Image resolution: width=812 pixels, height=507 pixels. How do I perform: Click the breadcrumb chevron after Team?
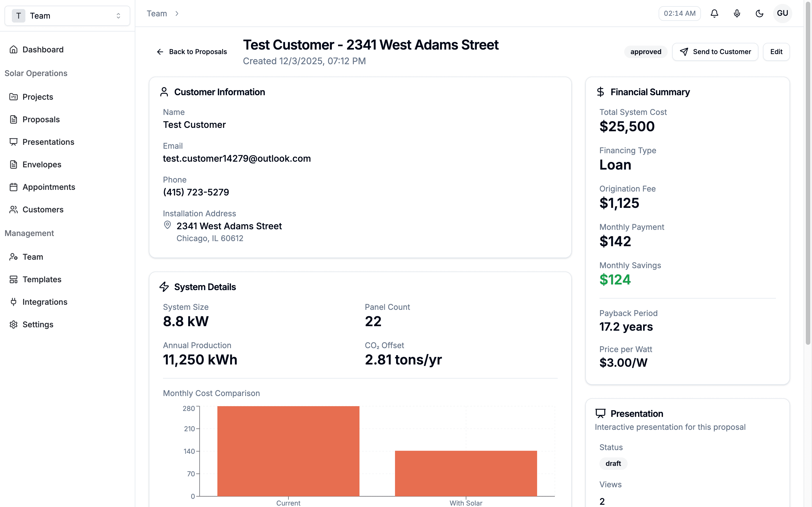click(177, 14)
